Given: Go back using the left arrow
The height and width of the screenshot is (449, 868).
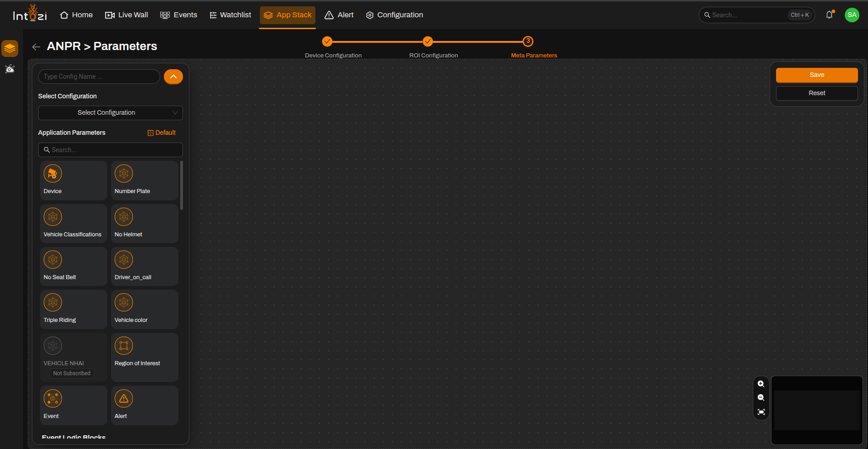Looking at the screenshot, I should click(x=36, y=46).
